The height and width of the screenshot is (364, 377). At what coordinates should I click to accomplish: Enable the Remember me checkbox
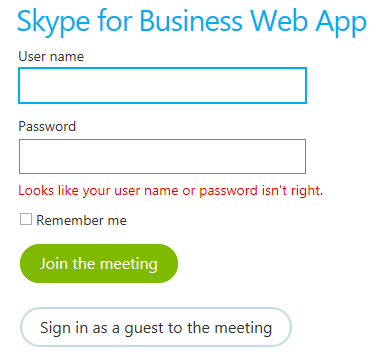click(26, 220)
